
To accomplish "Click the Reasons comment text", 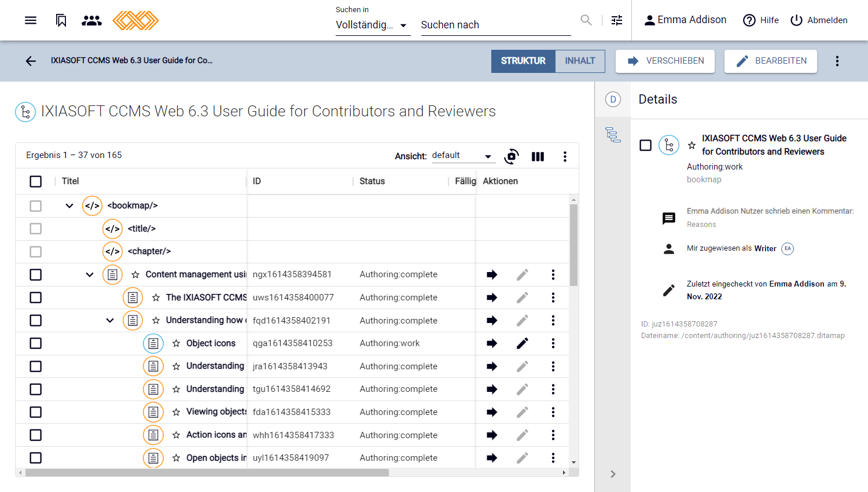I will coord(701,225).
